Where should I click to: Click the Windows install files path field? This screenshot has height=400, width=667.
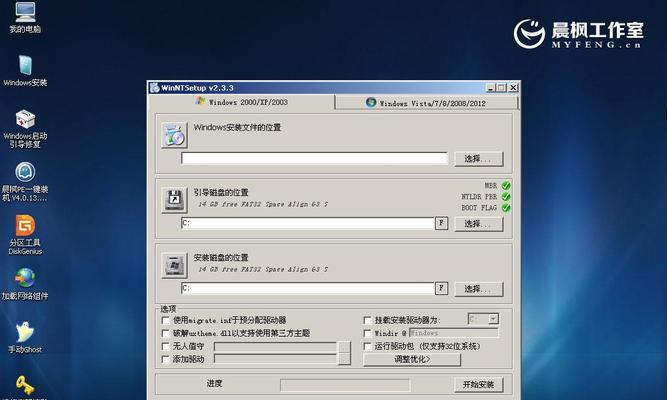(314, 158)
